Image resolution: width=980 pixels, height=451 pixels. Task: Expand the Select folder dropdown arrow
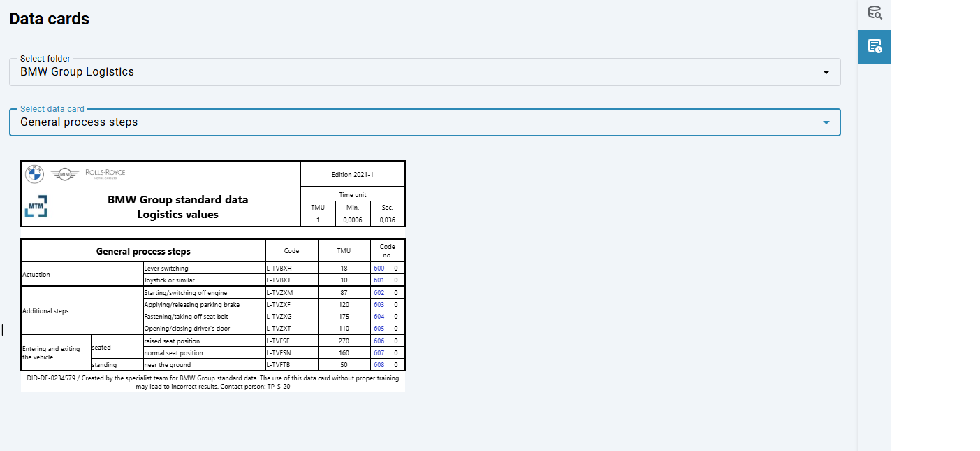(x=826, y=72)
